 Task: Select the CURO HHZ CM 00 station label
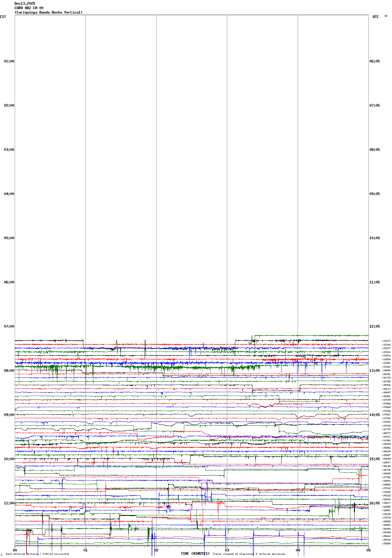(x=29, y=8)
